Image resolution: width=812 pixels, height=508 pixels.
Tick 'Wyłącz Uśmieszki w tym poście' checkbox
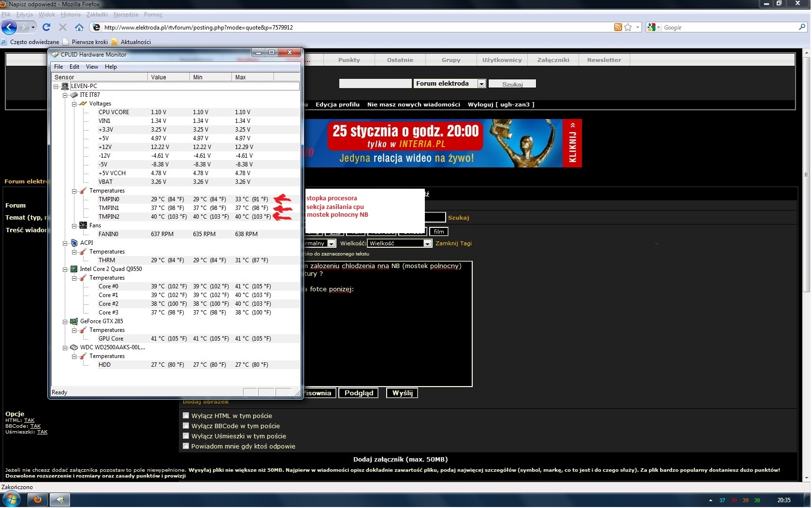(186, 436)
